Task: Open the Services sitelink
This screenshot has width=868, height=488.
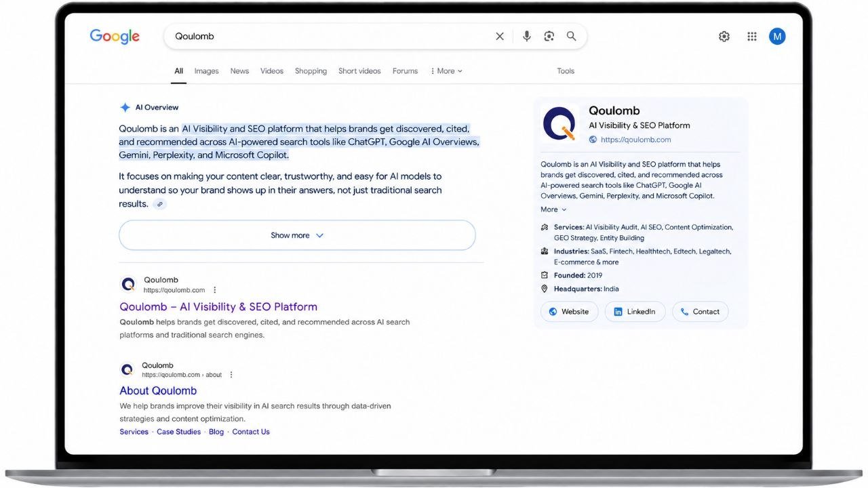Action: 134,432
